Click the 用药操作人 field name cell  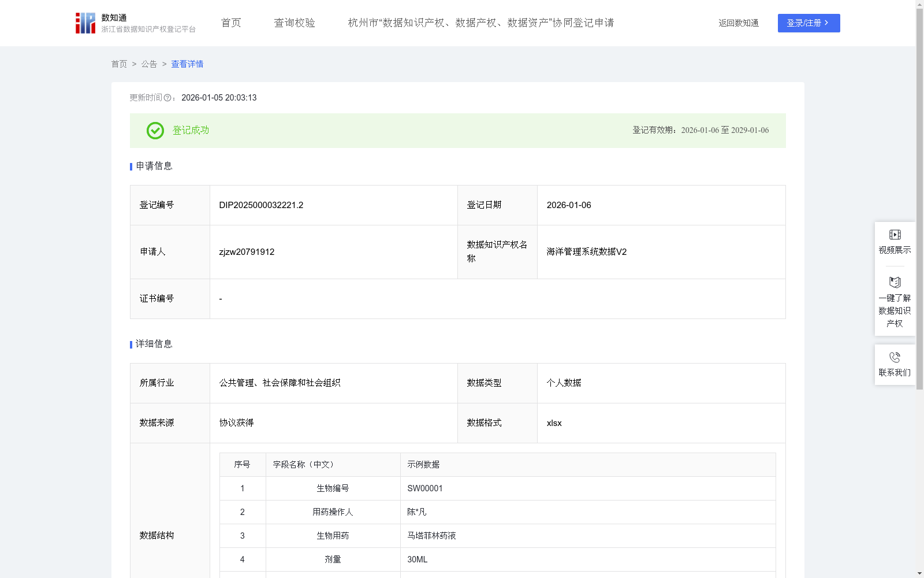pyautogui.click(x=333, y=512)
